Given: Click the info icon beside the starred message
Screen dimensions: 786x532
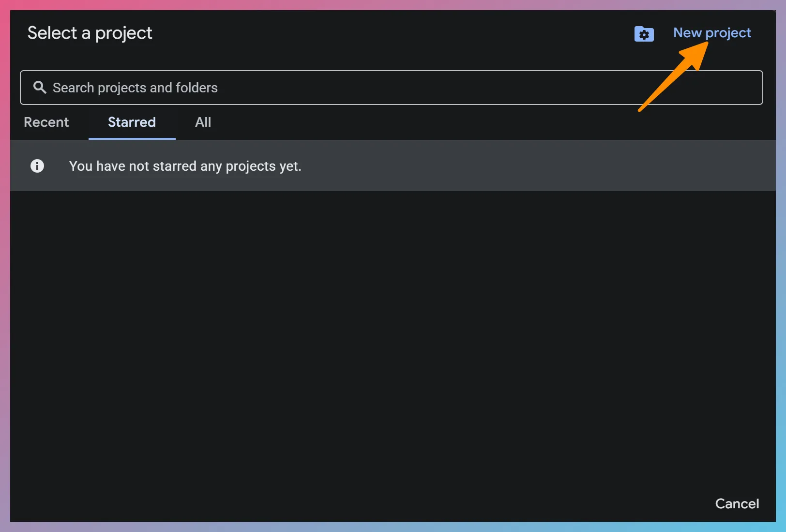Looking at the screenshot, I should 37,166.
